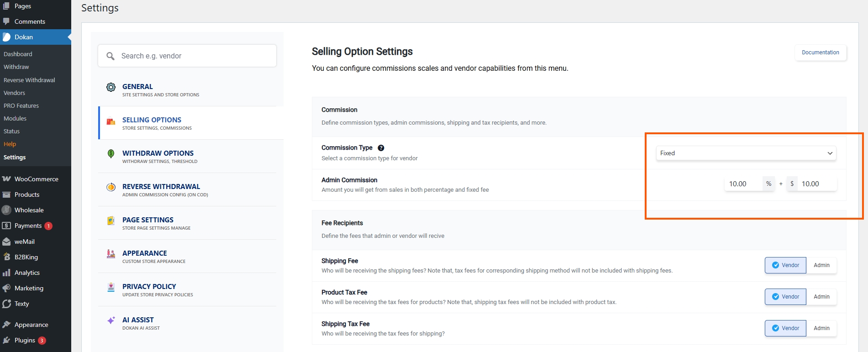Click the Privacy Policy icon
Viewport: 868px width, 352px height.
(110, 287)
